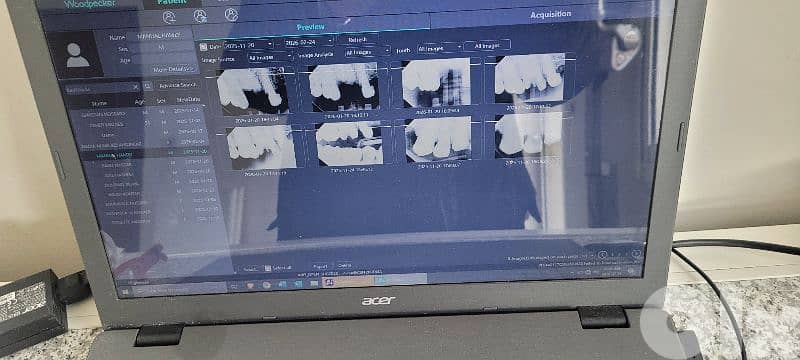
Task: Sort patient list by StudyDate column
Action: [x=188, y=99]
